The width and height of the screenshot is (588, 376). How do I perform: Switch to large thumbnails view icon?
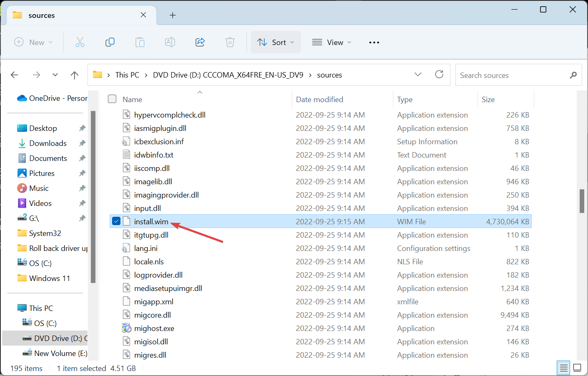coord(577,368)
